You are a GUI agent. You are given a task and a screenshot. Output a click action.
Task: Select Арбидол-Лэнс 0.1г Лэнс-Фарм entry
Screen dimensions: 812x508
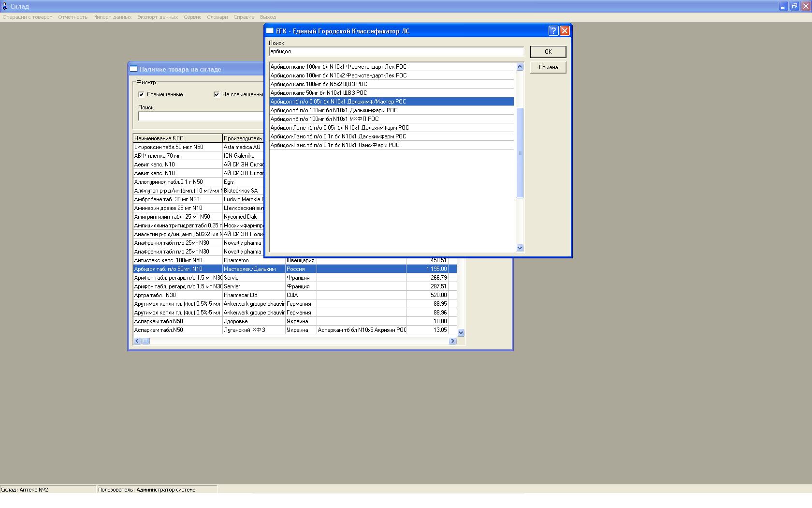coord(334,145)
